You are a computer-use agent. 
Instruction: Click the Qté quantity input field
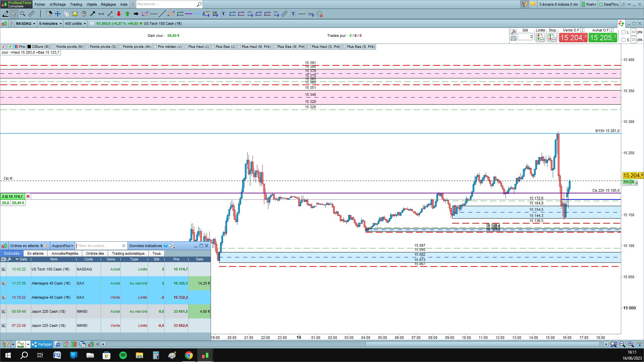(525, 37)
